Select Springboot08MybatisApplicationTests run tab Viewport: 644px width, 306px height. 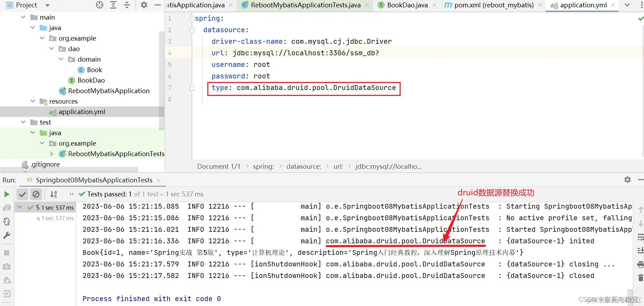(x=94, y=180)
